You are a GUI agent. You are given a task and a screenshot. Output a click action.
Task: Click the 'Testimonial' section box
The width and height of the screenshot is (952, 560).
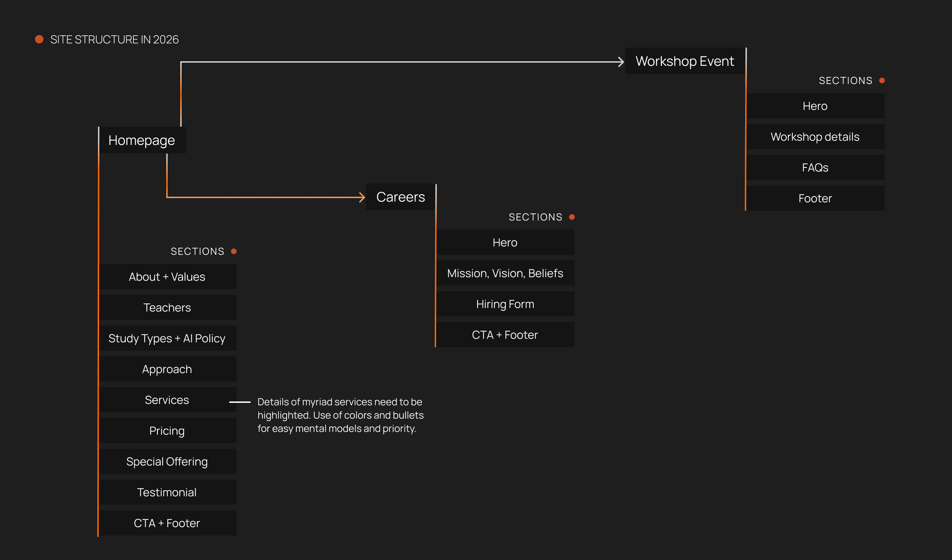pyautogui.click(x=167, y=492)
